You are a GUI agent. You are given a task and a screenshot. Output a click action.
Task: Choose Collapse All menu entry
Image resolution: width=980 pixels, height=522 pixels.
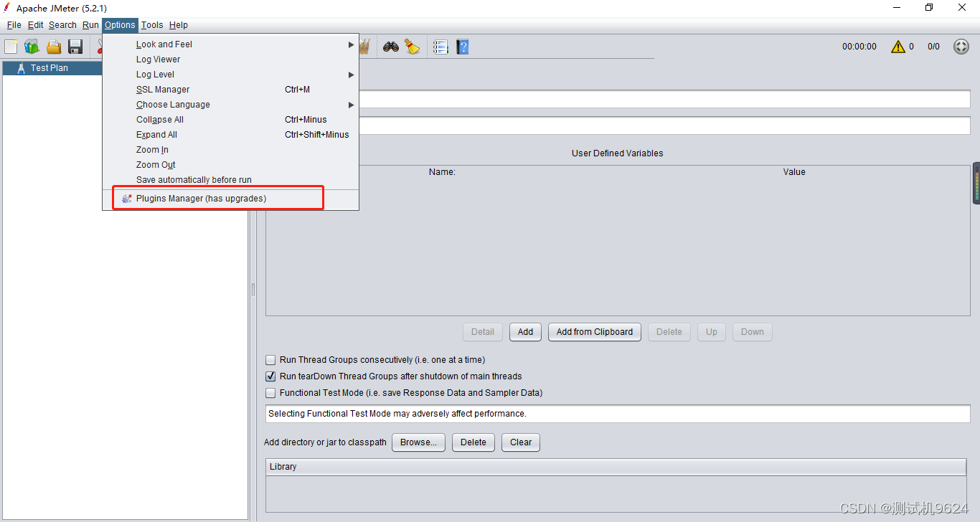pos(230,120)
